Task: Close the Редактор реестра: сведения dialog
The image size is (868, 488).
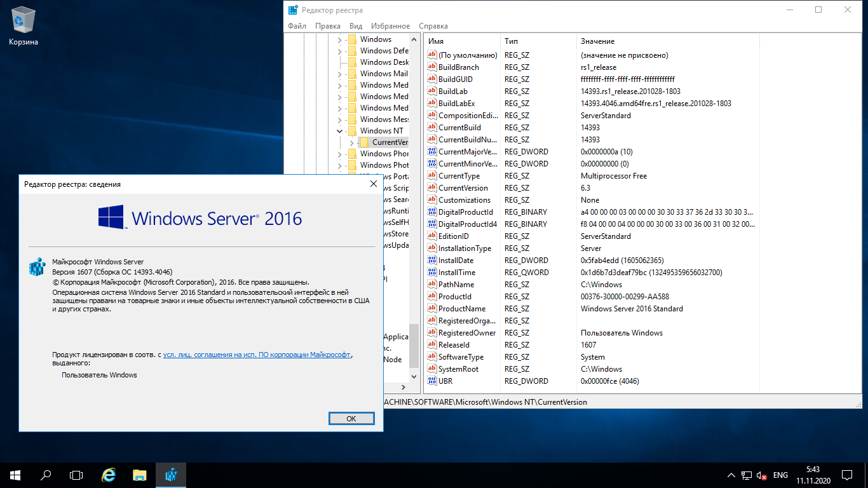Action: (374, 184)
